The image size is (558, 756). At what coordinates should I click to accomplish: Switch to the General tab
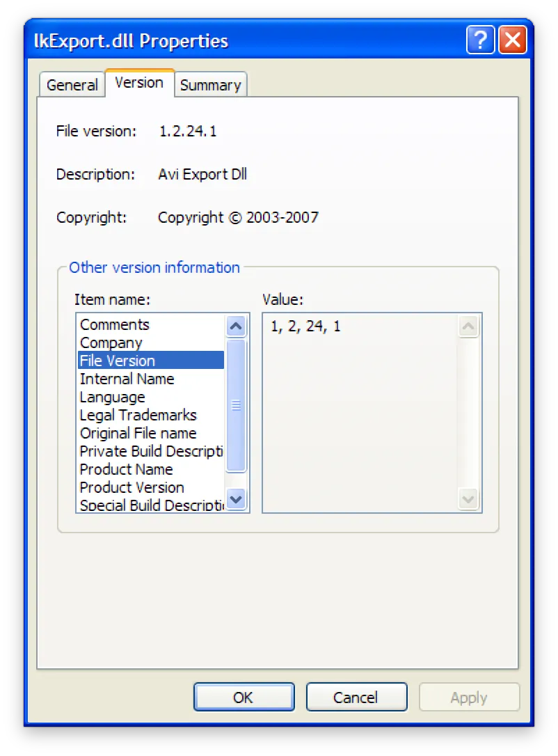[x=72, y=85]
